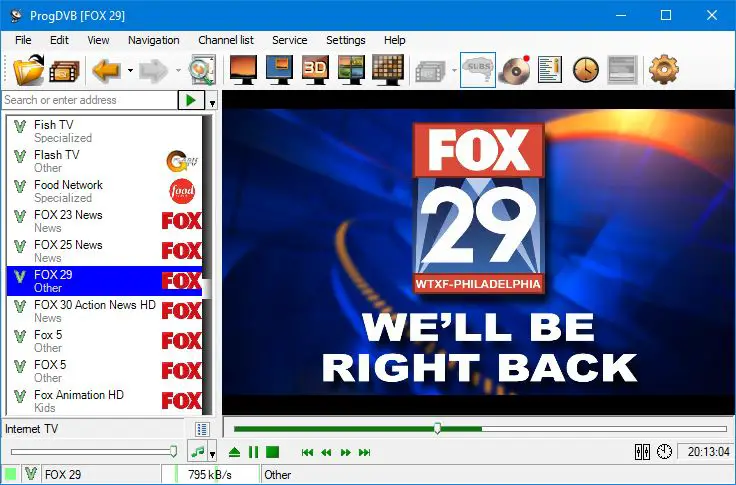Viewport: 736px width, 485px height.
Task: Open the media library film icon
Action: pos(64,71)
